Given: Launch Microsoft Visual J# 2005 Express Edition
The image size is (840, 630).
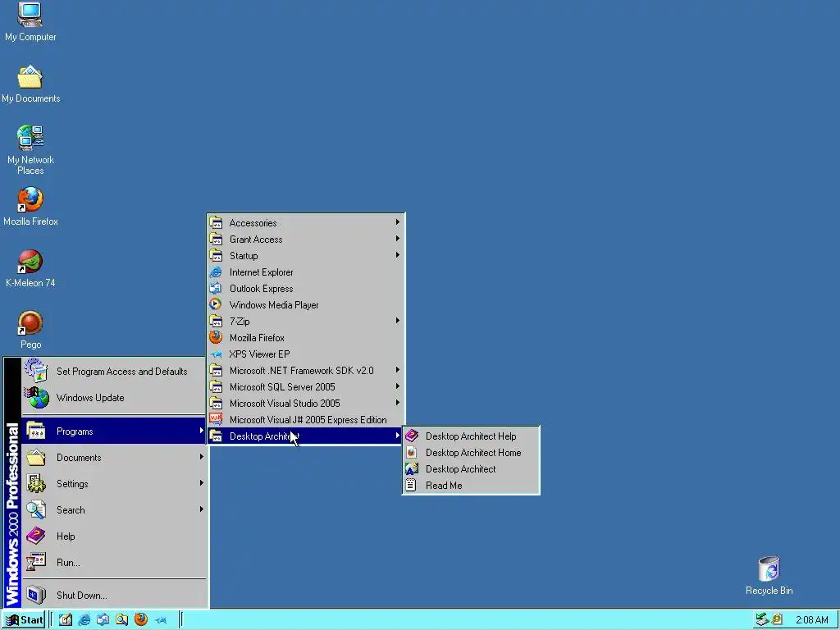Looking at the screenshot, I should [x=305, y=419].
